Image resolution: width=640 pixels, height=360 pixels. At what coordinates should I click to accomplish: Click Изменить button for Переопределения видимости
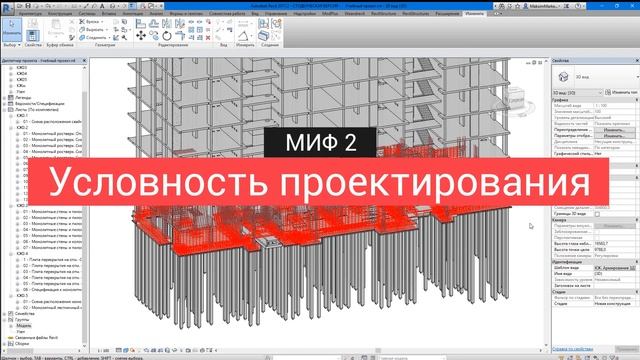pyautogui.click(x=614, y=130)
